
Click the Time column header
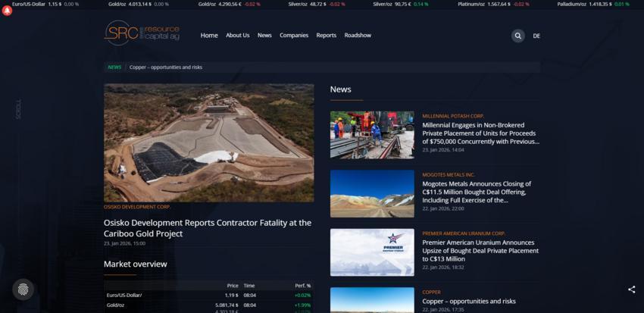249,286
